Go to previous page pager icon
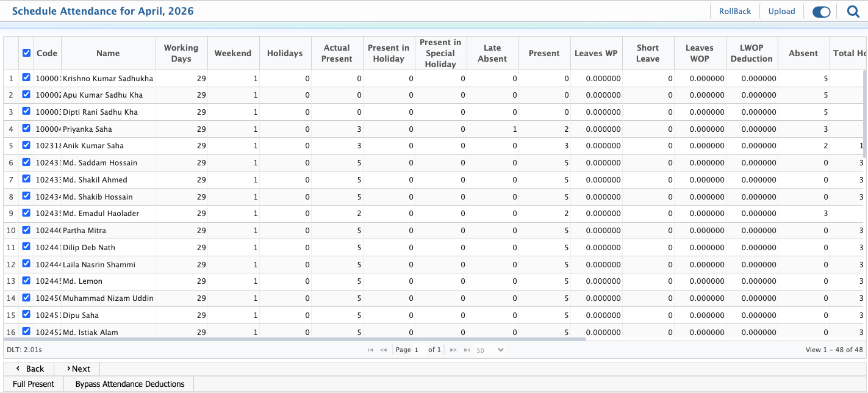 (383, 350)
